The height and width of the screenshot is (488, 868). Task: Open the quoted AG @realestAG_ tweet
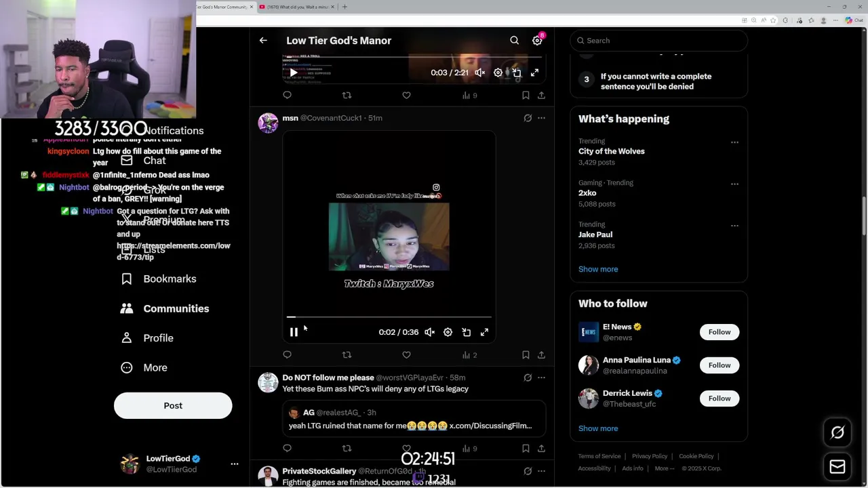coord(414,419)
